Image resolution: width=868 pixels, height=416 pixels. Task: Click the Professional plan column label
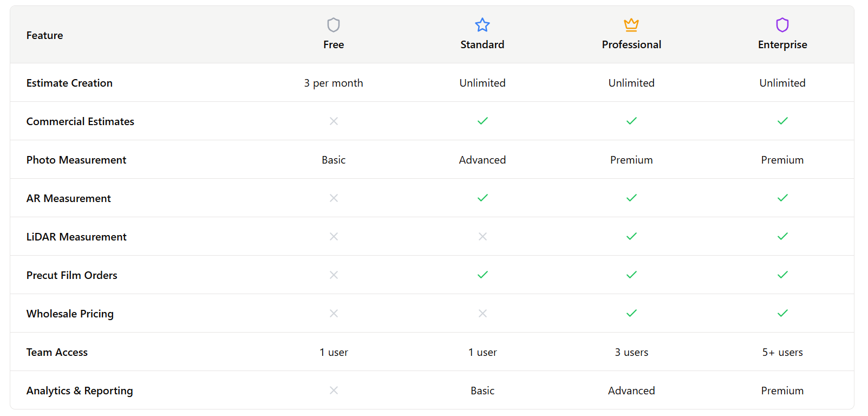tap(631, 44)
